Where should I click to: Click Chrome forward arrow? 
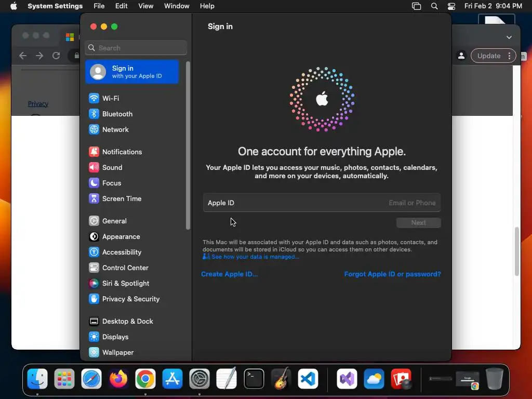coord(39,56)
